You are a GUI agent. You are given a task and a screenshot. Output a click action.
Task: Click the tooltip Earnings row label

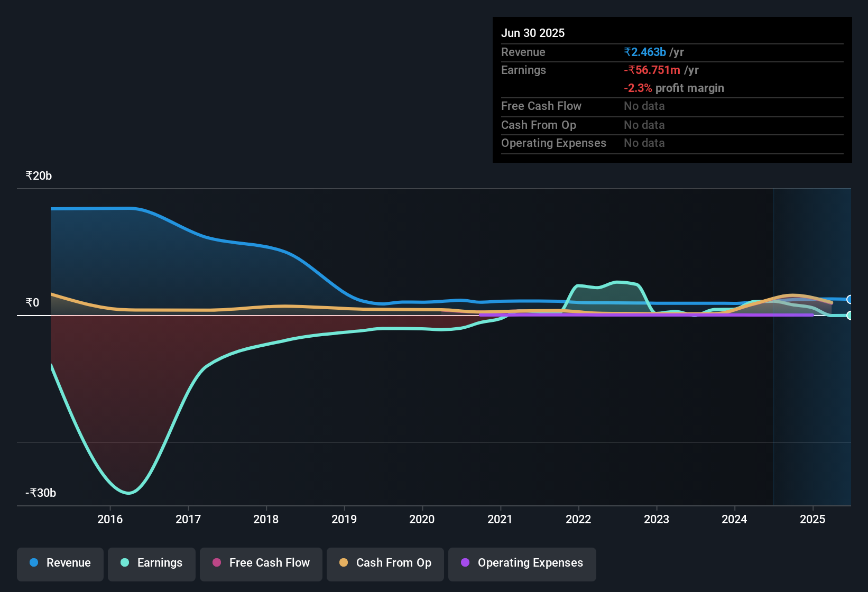[x=523, y=70]
